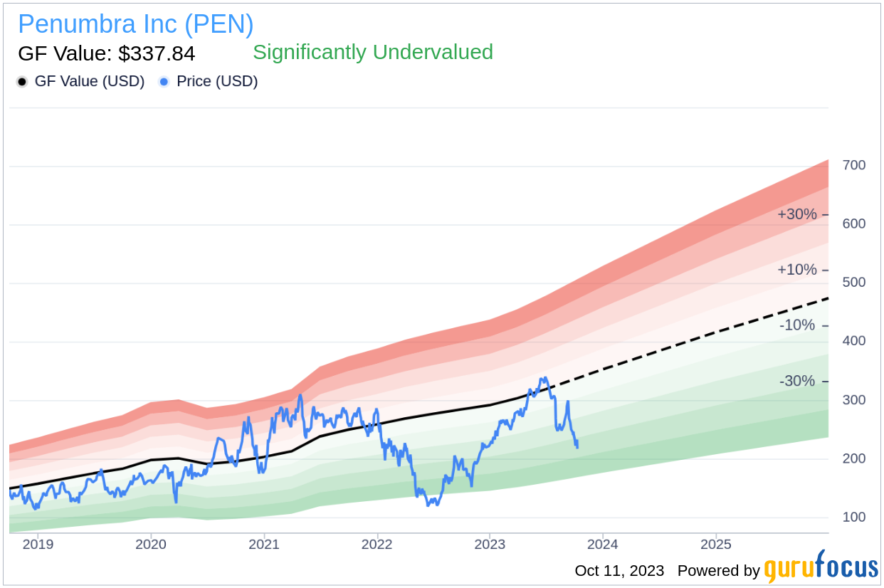Image resolution: width=884 pixels, height=588 pixels.
Task: Click the black GF Value legend dot
Action: (x=23, y=82)
